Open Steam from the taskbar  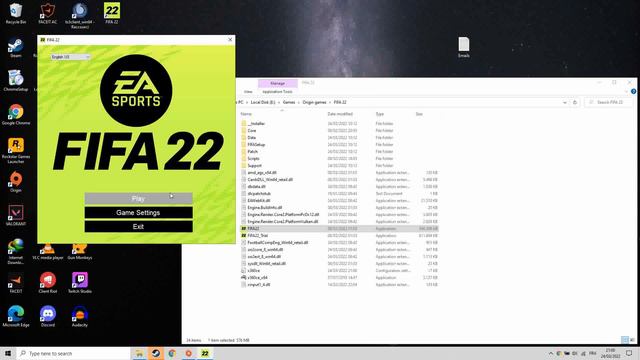[x=156, y=353]
